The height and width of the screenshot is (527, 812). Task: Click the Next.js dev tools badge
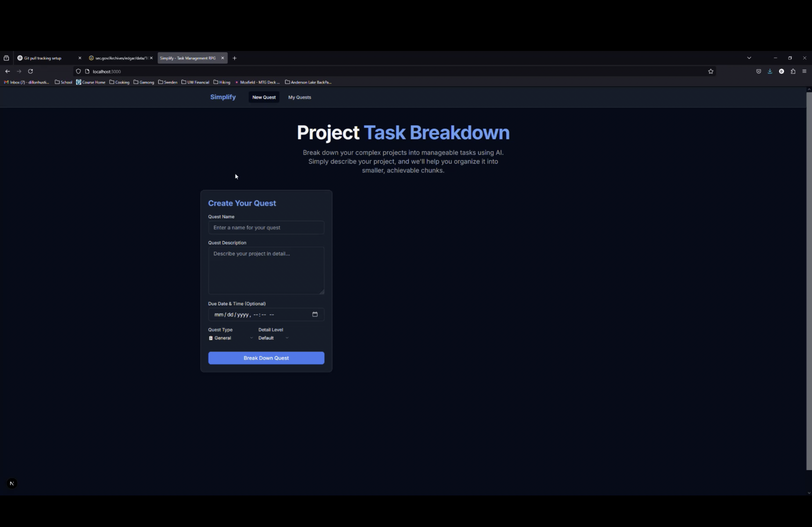coord(12,483)
